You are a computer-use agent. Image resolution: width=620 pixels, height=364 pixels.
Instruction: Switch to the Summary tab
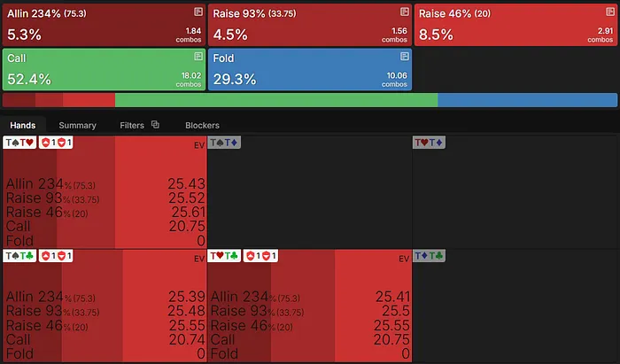coord(78,125)
